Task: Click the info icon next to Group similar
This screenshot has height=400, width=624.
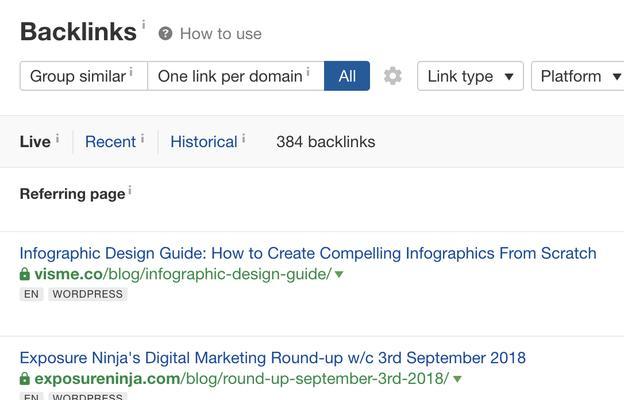Action: (x=131, y=72)
